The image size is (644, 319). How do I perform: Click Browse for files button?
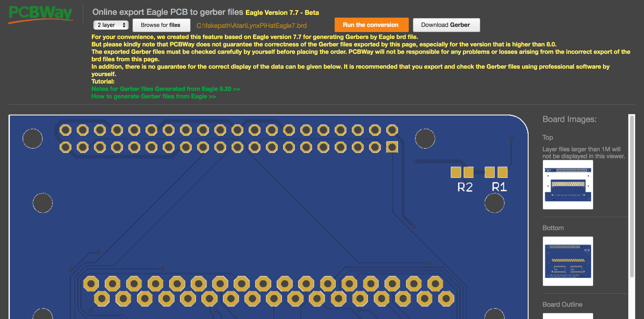[161, 25]
